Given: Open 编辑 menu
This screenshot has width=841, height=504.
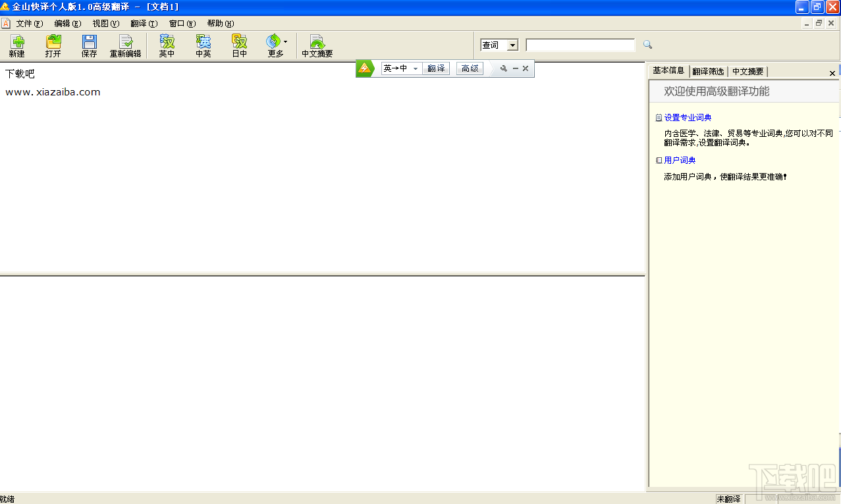Looking at the screenshot, I should [68, 24].
